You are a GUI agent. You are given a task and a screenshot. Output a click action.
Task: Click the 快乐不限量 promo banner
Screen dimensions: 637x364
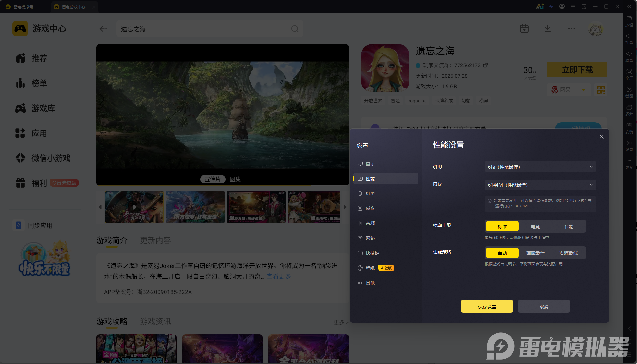[44, 259]
